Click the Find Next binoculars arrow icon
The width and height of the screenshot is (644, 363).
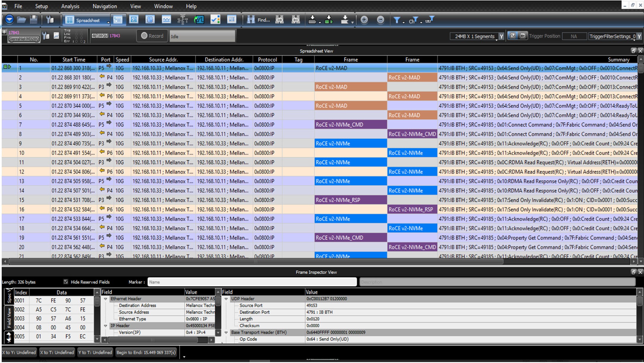pyautogui.click(x=279, y=20)
